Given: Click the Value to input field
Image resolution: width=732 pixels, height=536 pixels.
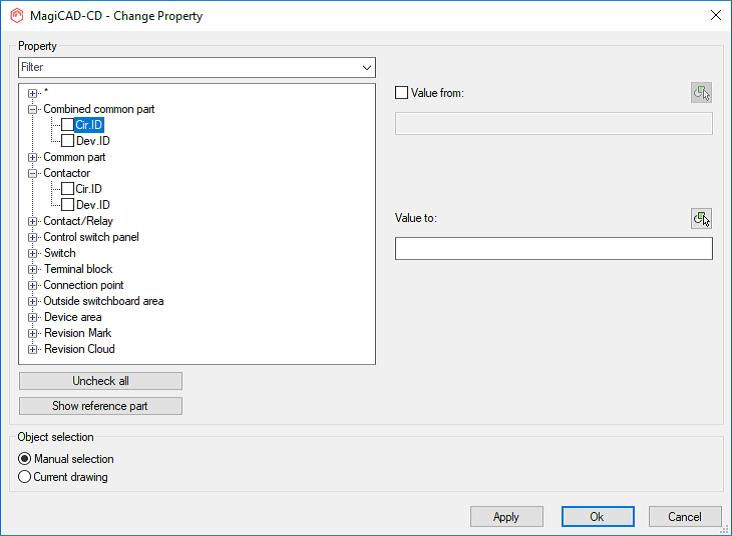Looking at the screenshot, I should tap(554, 248).
